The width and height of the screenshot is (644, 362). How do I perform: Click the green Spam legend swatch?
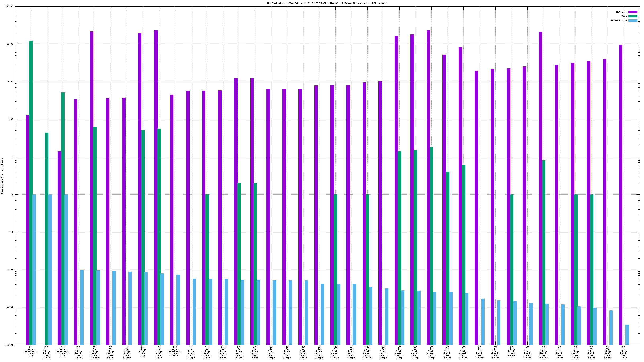coord(633,16)
